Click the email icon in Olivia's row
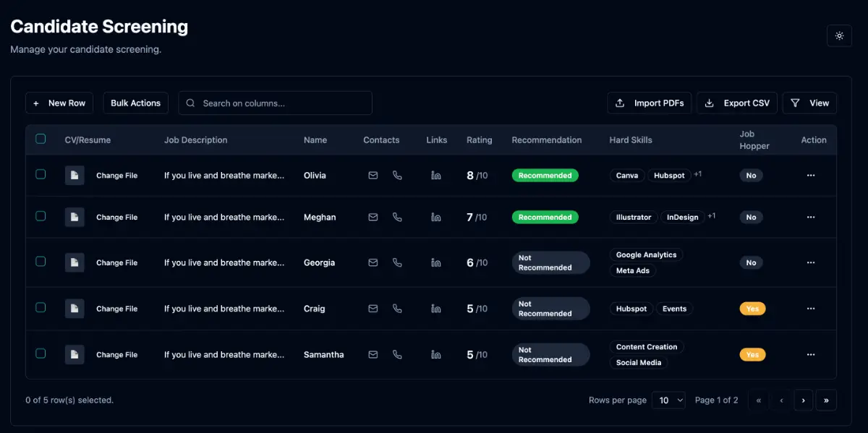This screenshot has height=433, width=868. pyautogui.click(x=373, y=175)
